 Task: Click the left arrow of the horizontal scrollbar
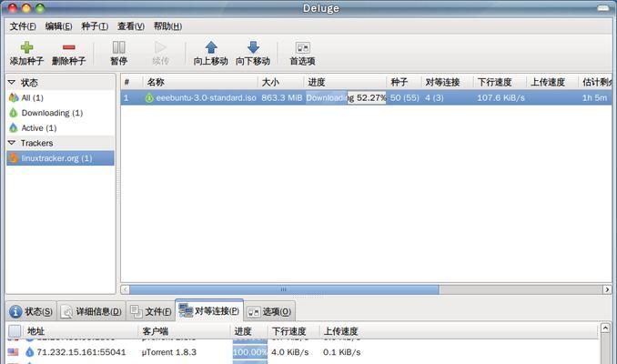tap(126, 289)
